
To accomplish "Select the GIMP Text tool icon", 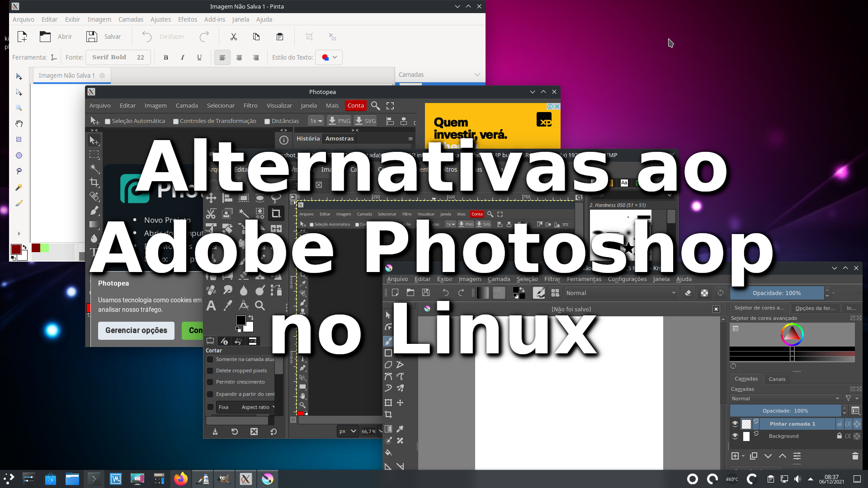I will 211,306.
